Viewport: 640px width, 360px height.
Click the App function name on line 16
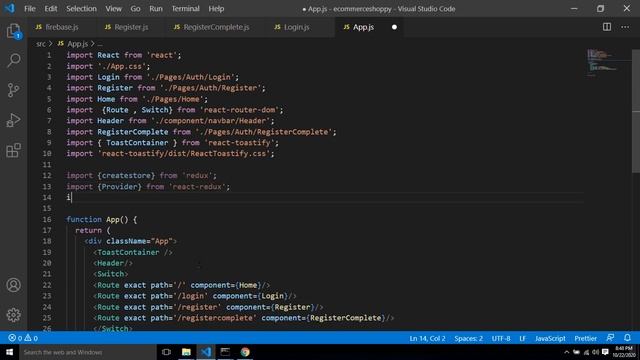tap(113, 220)
